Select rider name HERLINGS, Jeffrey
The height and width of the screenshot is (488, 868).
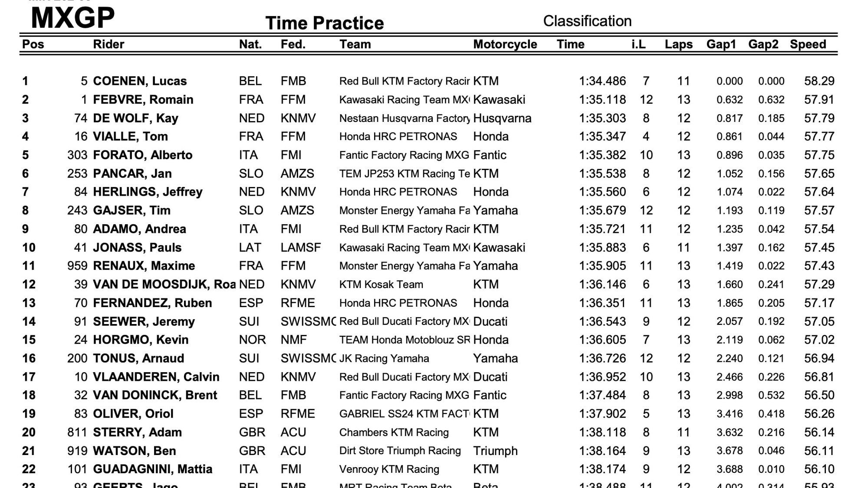148,192
